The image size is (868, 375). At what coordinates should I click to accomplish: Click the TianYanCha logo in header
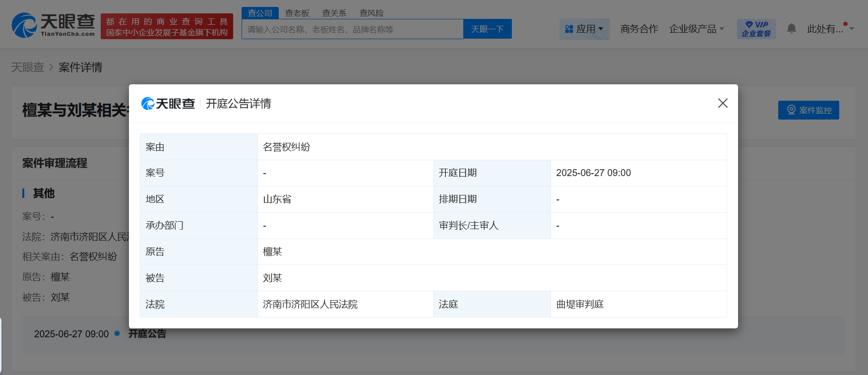coord(53,25)
